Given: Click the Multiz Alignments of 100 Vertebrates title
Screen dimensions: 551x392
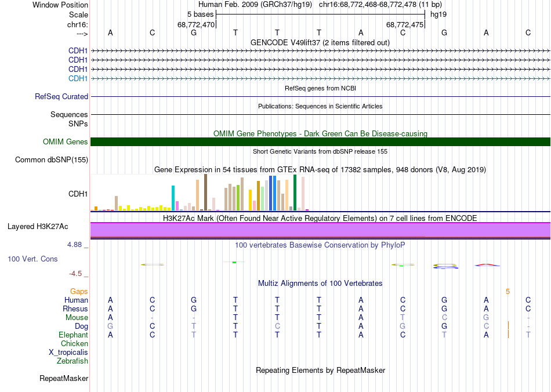Looking at the screenshot, I should tap(320, 284).
